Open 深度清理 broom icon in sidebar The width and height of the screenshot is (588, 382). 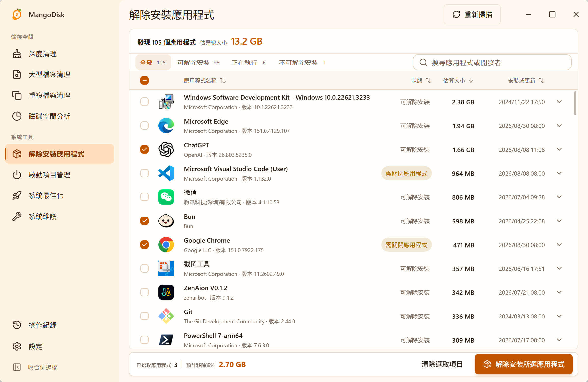point(17,54)
